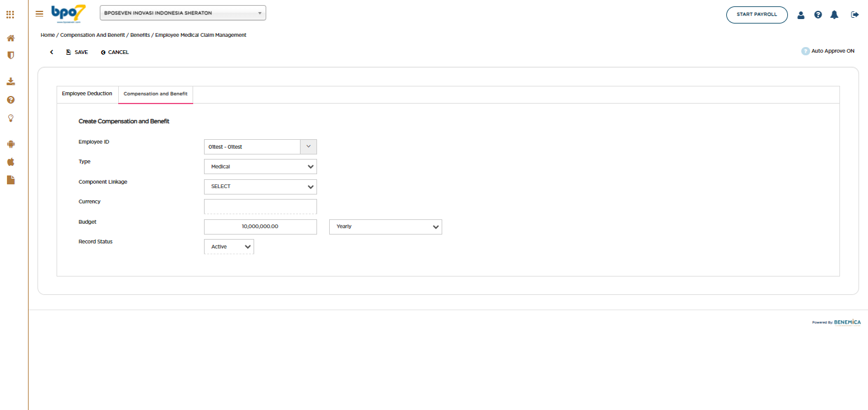868x410 pixels.
Task: Open the apps grid icon
Action: tap(10, 14)
